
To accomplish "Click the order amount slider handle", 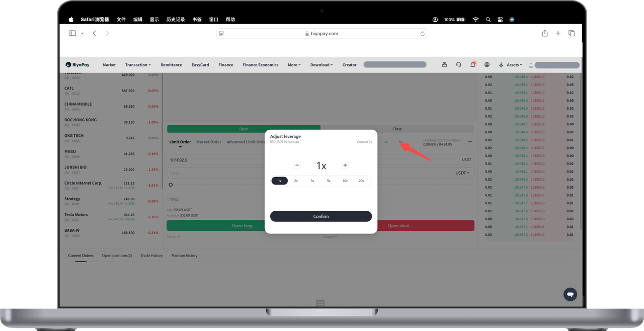I will [x=171, y=185].
